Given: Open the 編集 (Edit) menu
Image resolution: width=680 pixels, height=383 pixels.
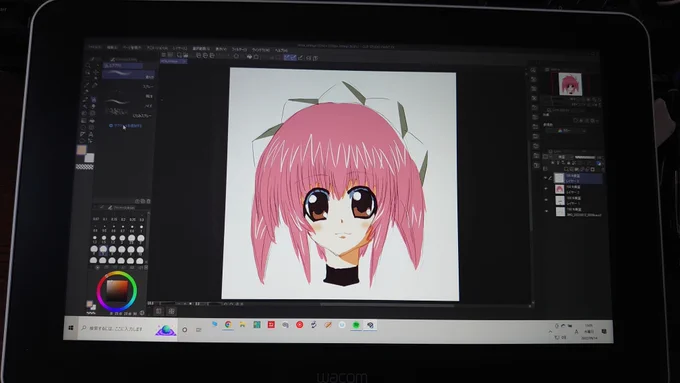Looking at the screenshot, I should [x=112, y=47].
